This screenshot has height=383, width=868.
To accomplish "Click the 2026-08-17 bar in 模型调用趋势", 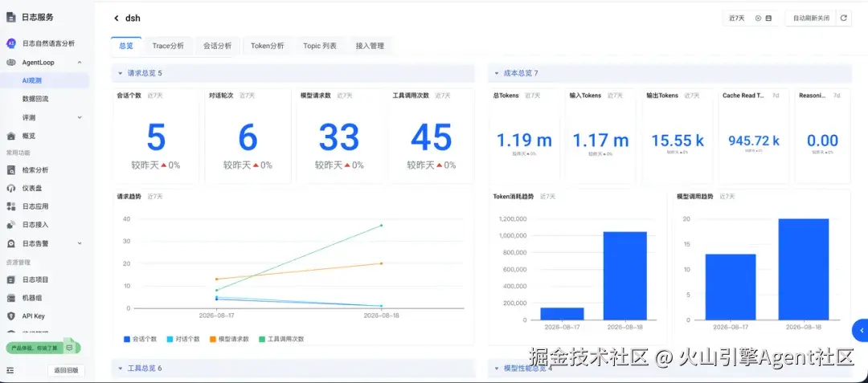I will coord(730,287).
